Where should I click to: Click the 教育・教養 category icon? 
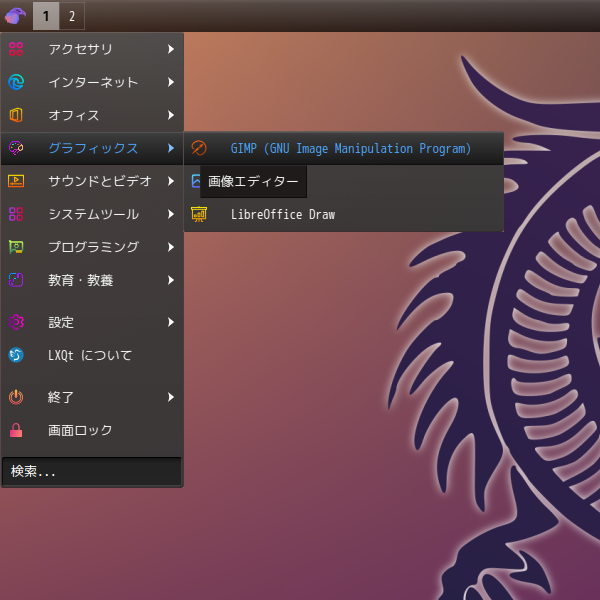16,280
